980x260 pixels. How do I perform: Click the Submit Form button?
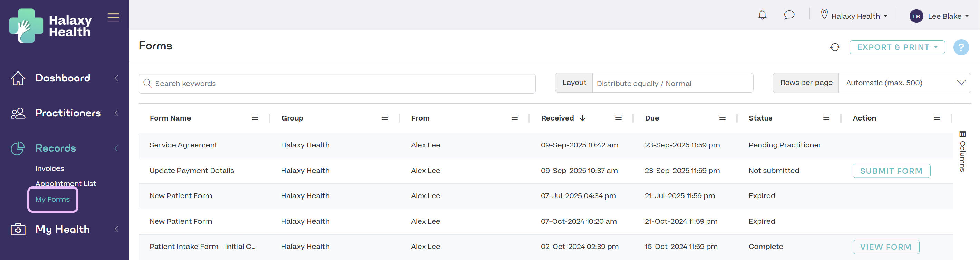(891, 171)
